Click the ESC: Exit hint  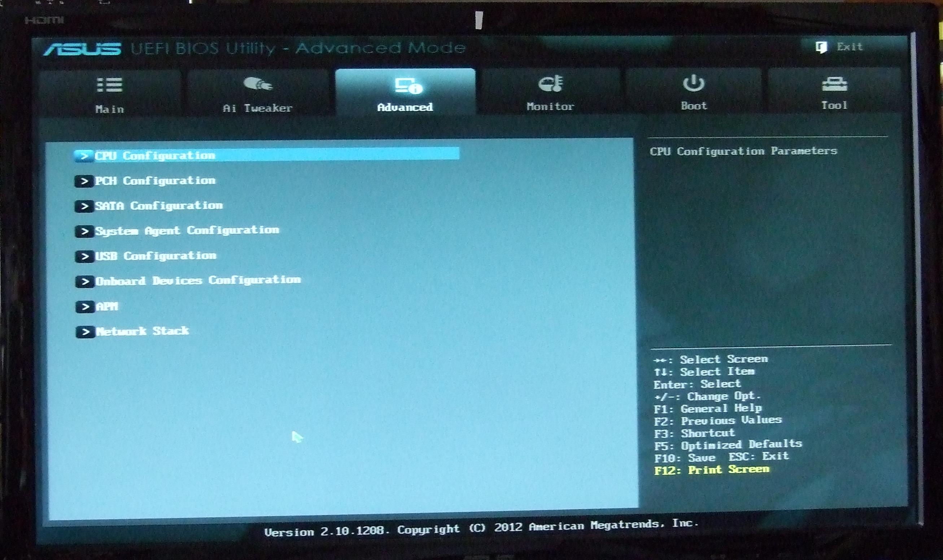(x=759, y=457)
